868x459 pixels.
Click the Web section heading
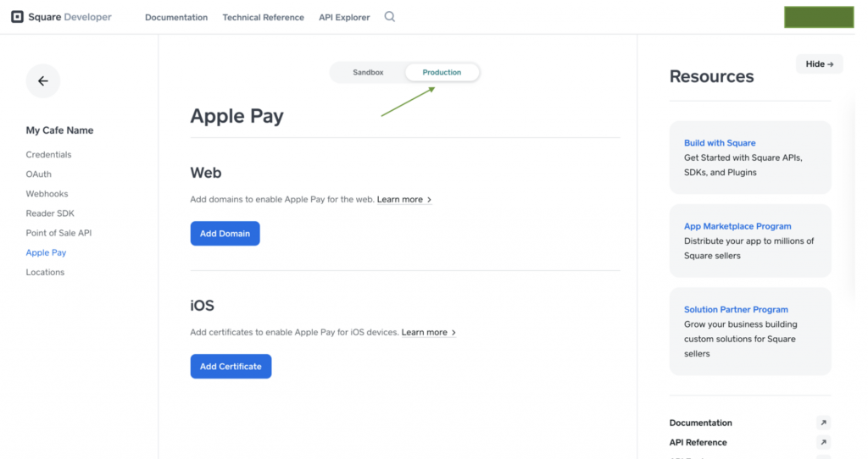206,173
